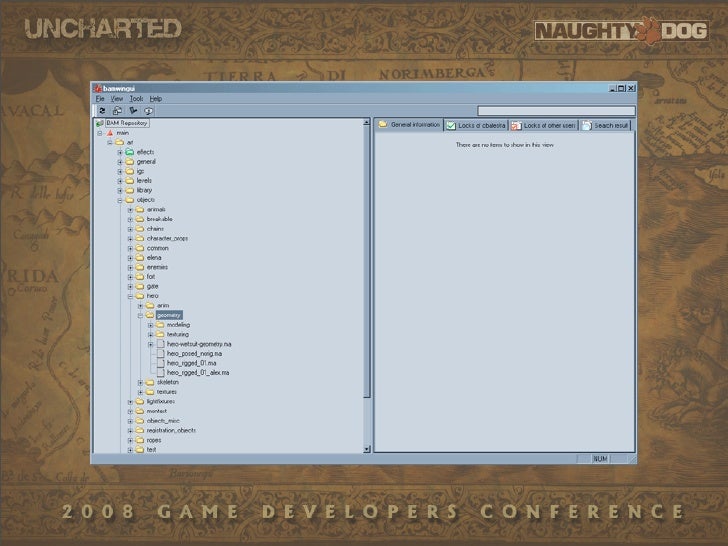Click the folder icon beside hero
This screenshot has height=546, width=728.
click(x=140, y=296)
